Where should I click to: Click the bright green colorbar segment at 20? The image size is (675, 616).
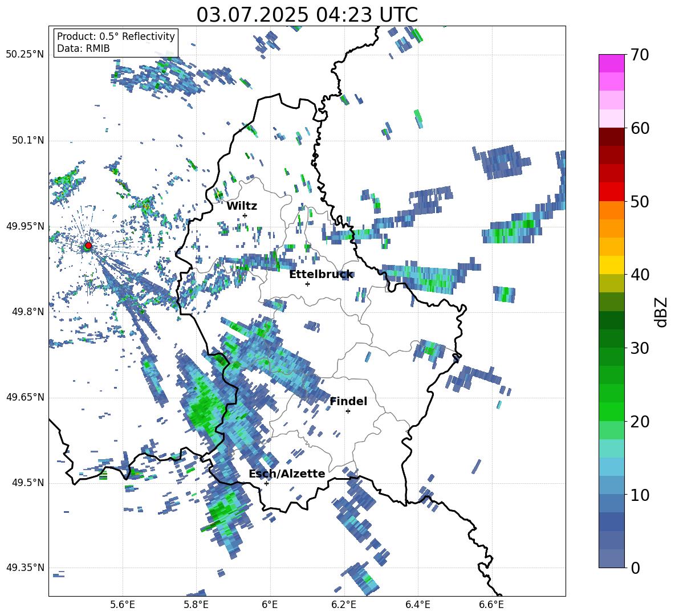pyautogui.click(x=611, y=411)
